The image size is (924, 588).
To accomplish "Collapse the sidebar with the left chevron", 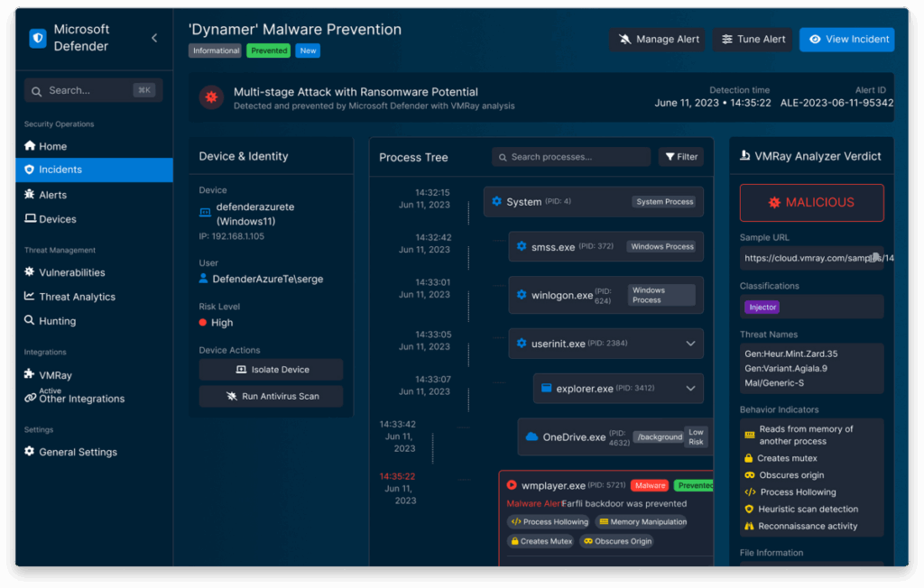I will coord(154,38).
